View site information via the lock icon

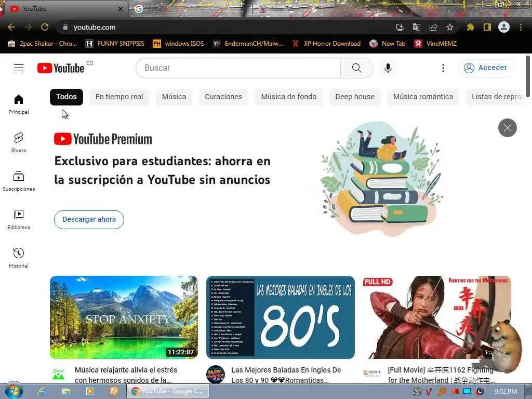pyautogui.click(x=65, y=27)
